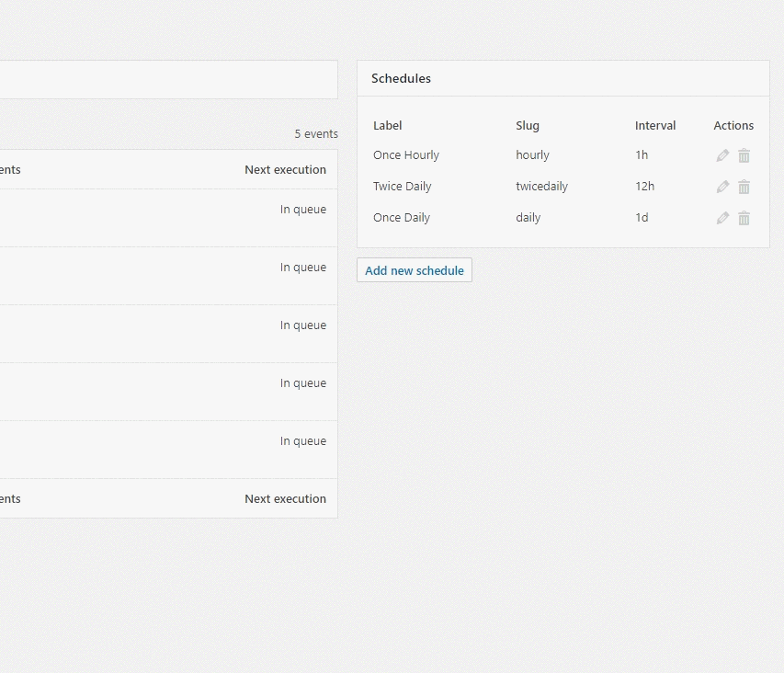Delete the Twice Daily schedule

(x=744, y=187)
